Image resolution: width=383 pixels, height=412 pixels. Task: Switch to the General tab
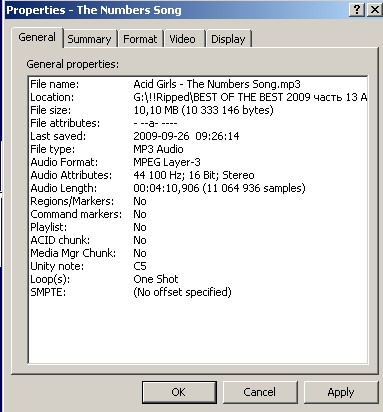coord(37,37)
